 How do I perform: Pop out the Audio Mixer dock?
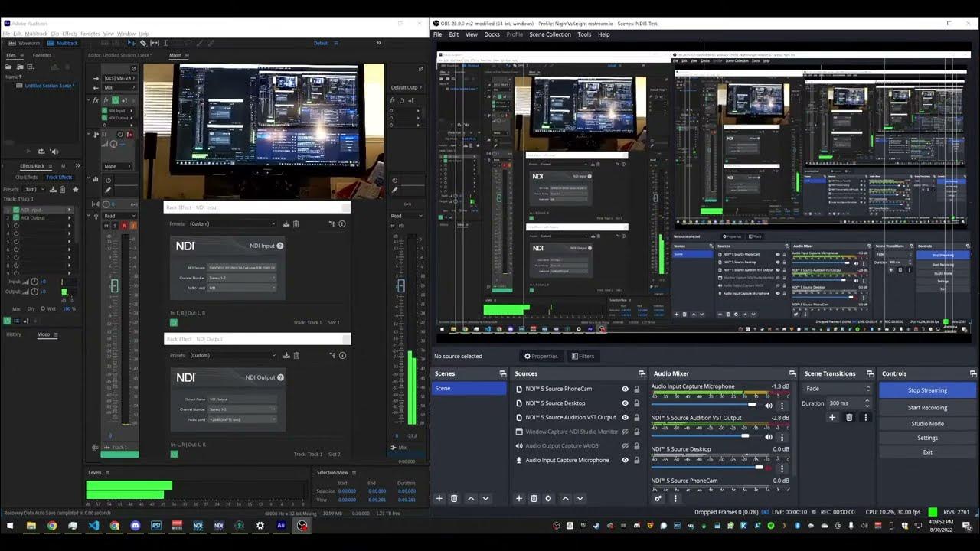(792, 373)
